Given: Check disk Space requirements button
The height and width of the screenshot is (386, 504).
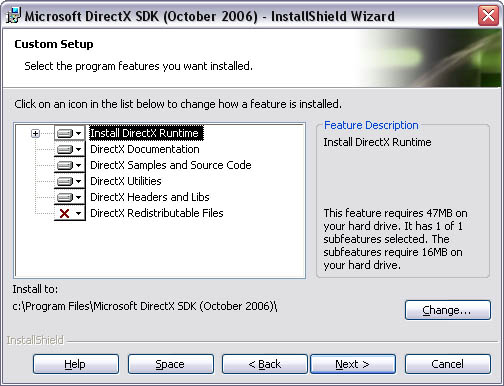Looking at the screenshot, I should point(171,364).
